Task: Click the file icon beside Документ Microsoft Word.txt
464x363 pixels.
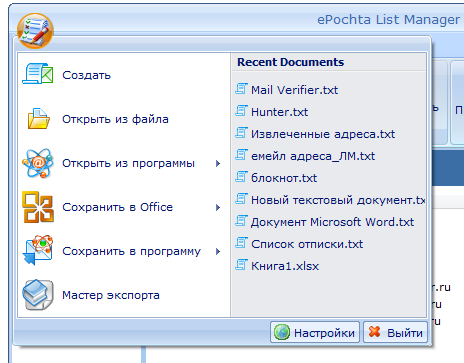Action: tap(241, 221)
